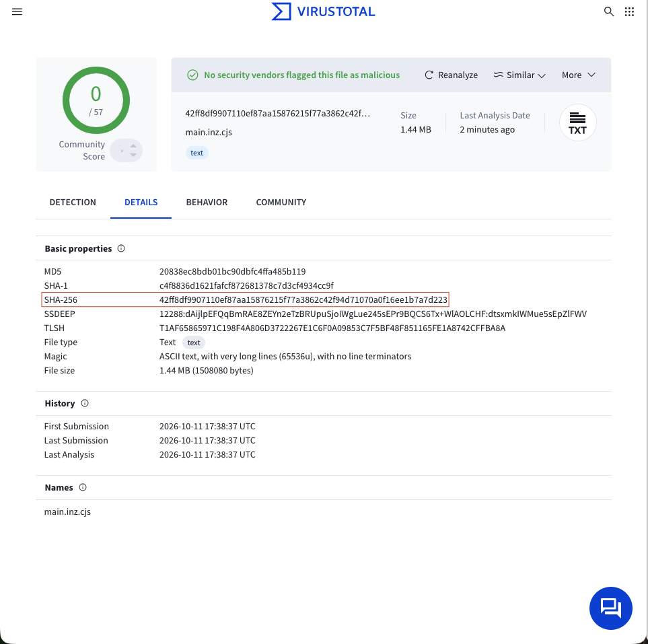Expand the Similar dropdown
Viewport: 648px width, 644px height.
pos(519,75)
